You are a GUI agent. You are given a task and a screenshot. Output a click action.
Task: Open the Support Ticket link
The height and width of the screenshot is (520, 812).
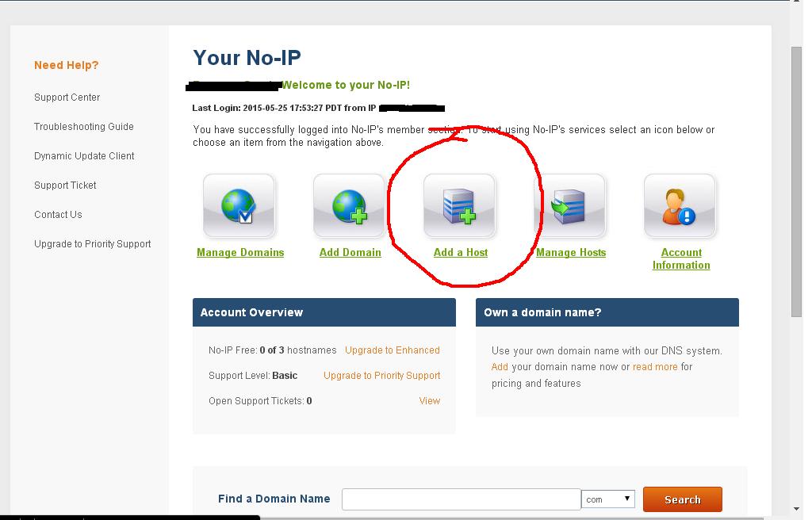click(x=65, y=185)
